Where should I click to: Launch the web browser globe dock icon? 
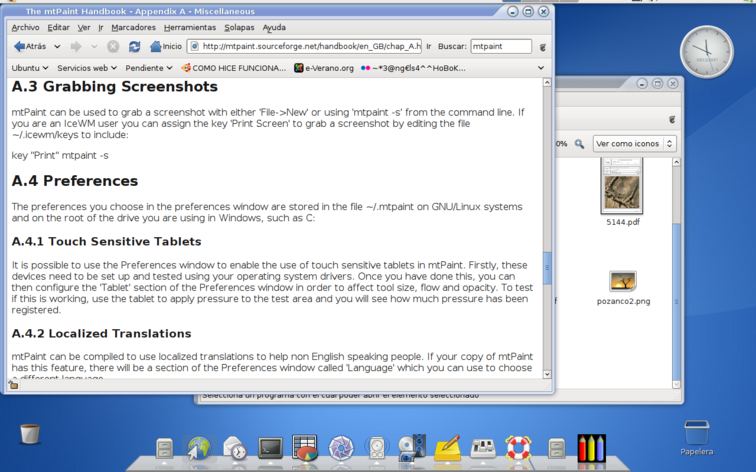[199, 448]
